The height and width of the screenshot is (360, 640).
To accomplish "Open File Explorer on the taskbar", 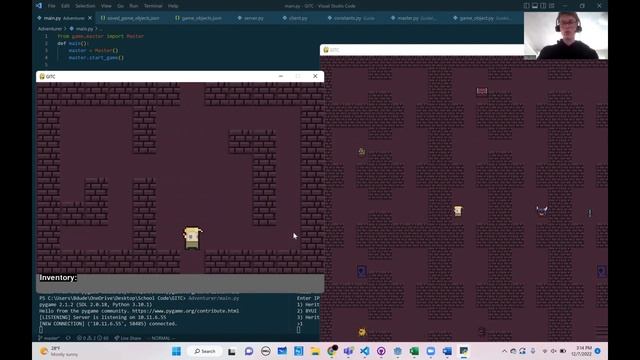I will pyautogui.click(x=315, y=351).
